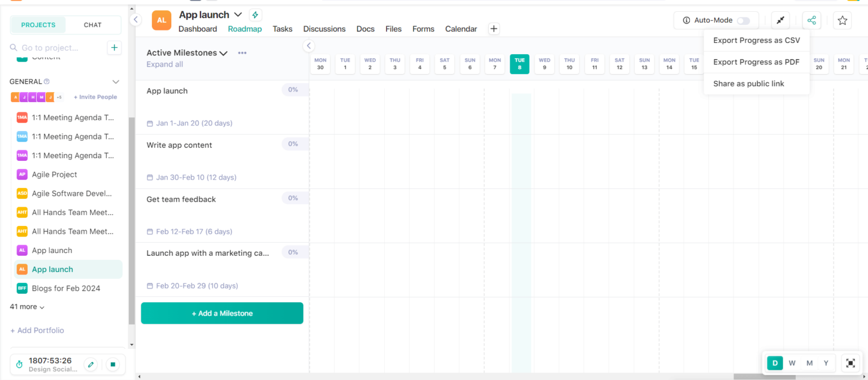Select the lightning bolt icon beside App launch

coord(255,14)
